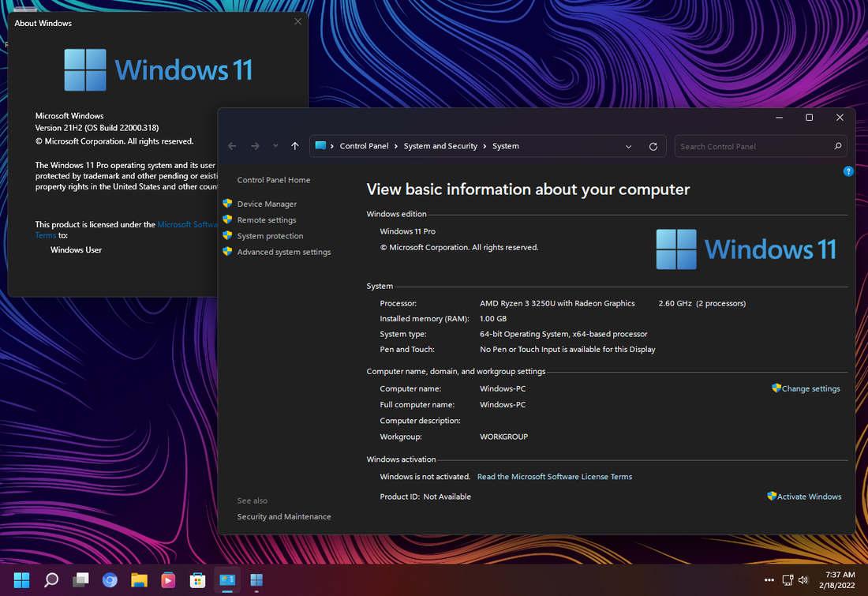Click the processor name AMD Ryzen 3 3250U
Image resolution: width=868 pixels, height=596 pixels.
(557, 304)
